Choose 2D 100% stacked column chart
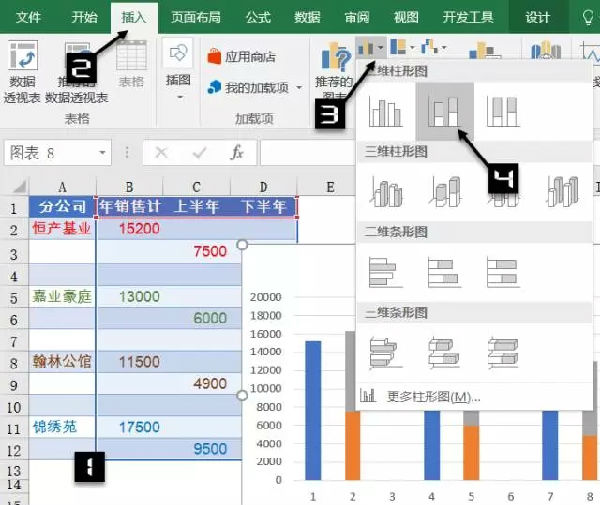This screenshot has width=600, height=505. coord(503,112)
